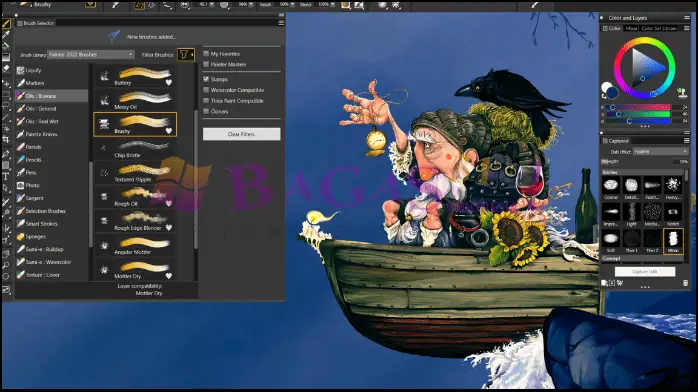698x392 pixels.
Task: Select the Magnifier tool in the toolbox
Action: click(6, 266)
